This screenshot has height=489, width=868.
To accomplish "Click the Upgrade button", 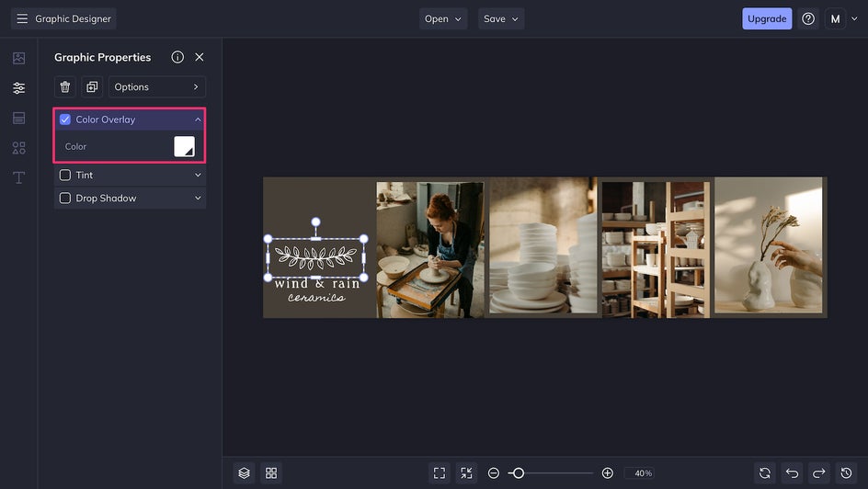I will [x=767, y=18].
